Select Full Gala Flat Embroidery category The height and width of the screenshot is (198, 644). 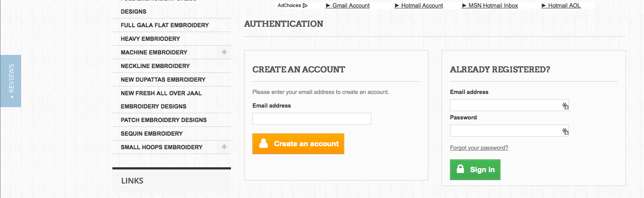tap(165, 25)
